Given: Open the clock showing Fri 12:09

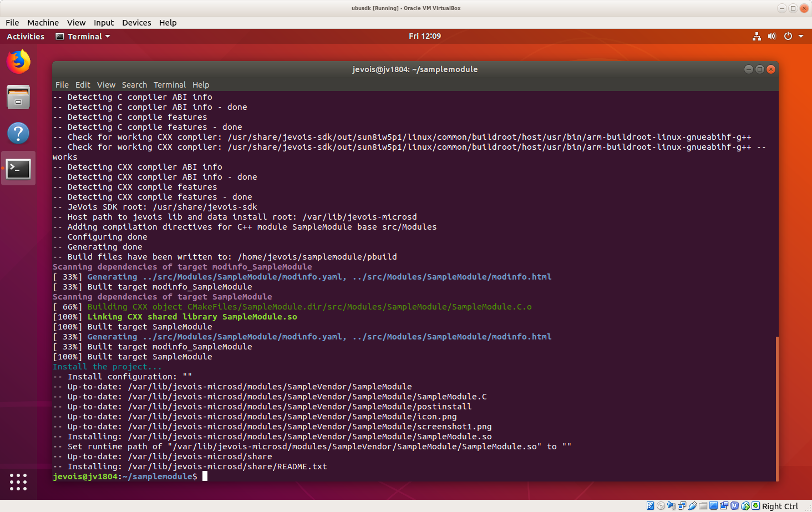Looking at the screenshot, I should tap(425, 36).
